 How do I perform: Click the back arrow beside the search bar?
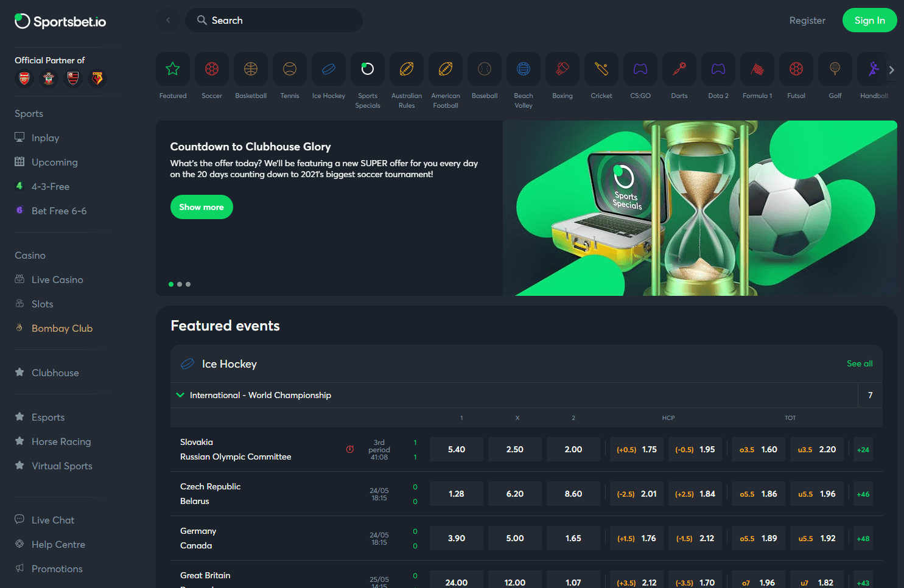(x=168, y=20)
